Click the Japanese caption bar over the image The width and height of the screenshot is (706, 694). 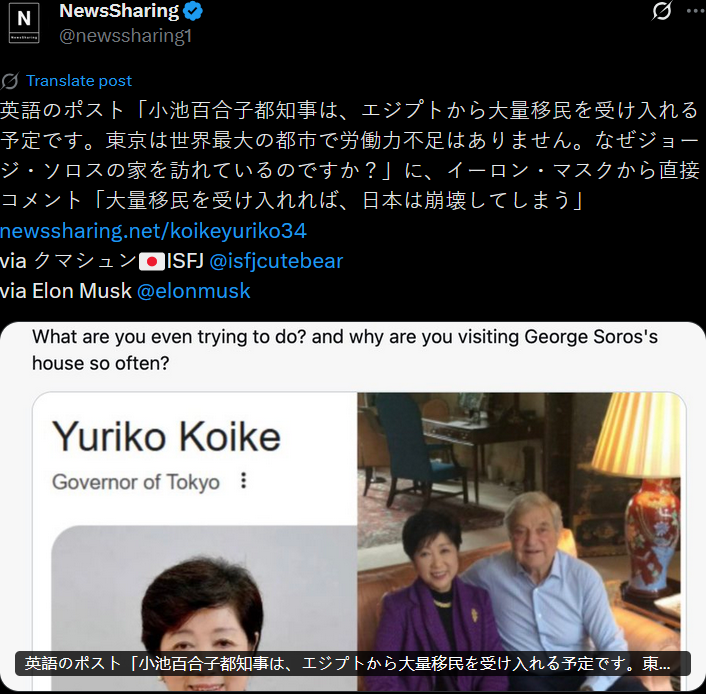(x=353, y=663)
